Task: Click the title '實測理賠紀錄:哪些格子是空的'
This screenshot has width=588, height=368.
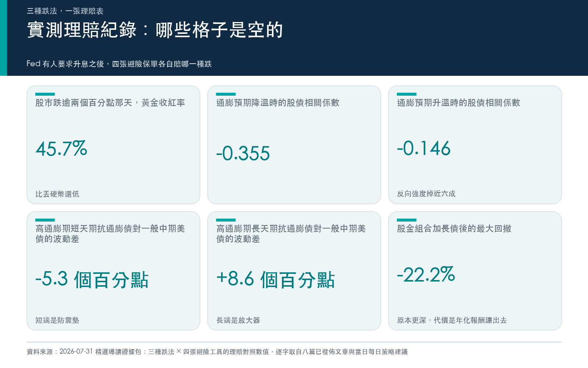Action: pyautogui.click(x=155, y=30)
